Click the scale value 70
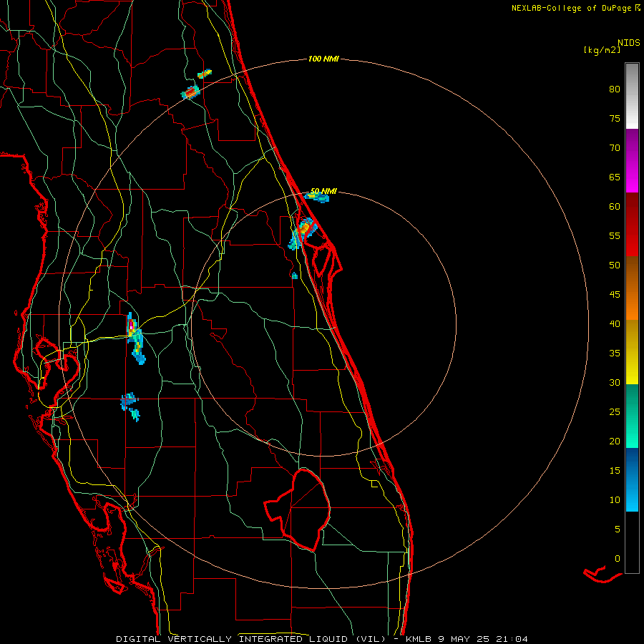This screenshot has width=644, height=644. pyautogui.click(x=615, y=148)
